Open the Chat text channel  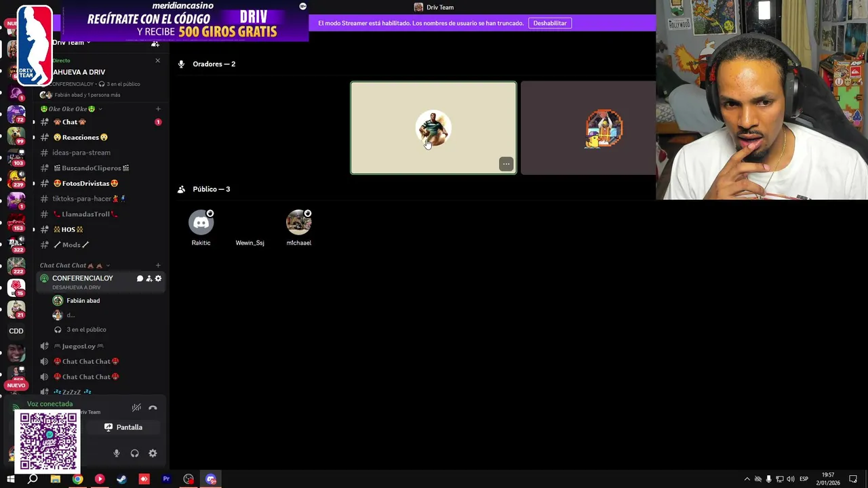click(100, 122)
